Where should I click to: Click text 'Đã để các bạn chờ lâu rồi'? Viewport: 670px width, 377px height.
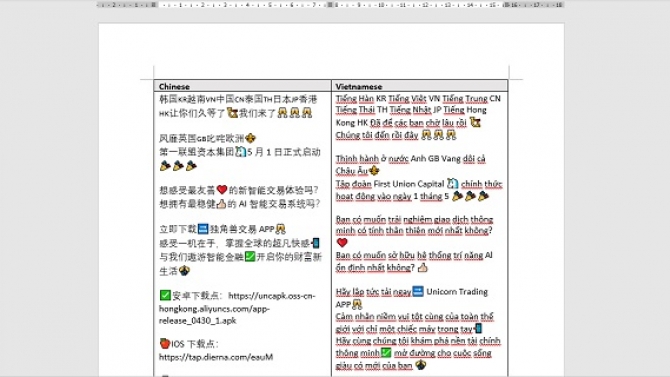pos(418,123)
